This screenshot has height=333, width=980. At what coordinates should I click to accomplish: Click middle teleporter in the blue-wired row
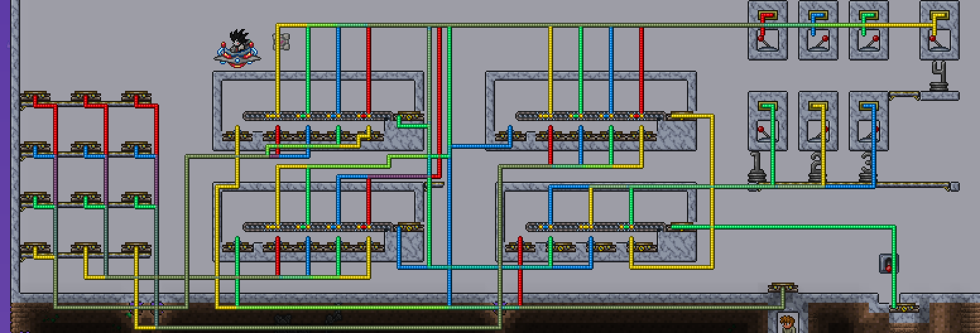(86, 147)
